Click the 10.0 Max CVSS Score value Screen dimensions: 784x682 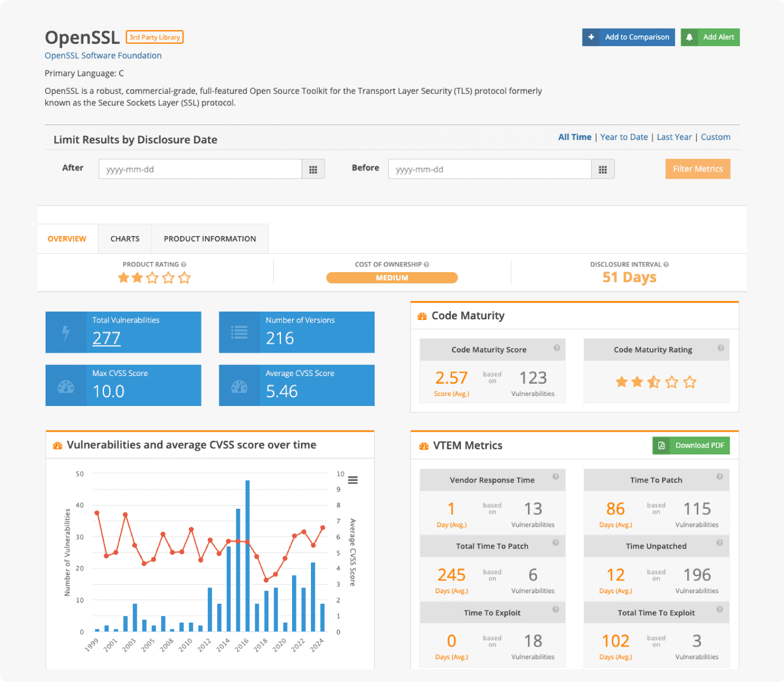109,392
